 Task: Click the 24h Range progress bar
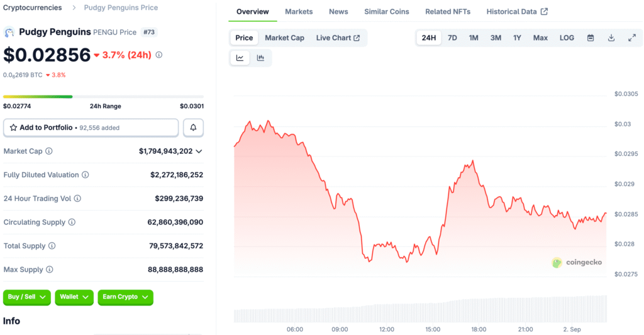click(103, 96)
